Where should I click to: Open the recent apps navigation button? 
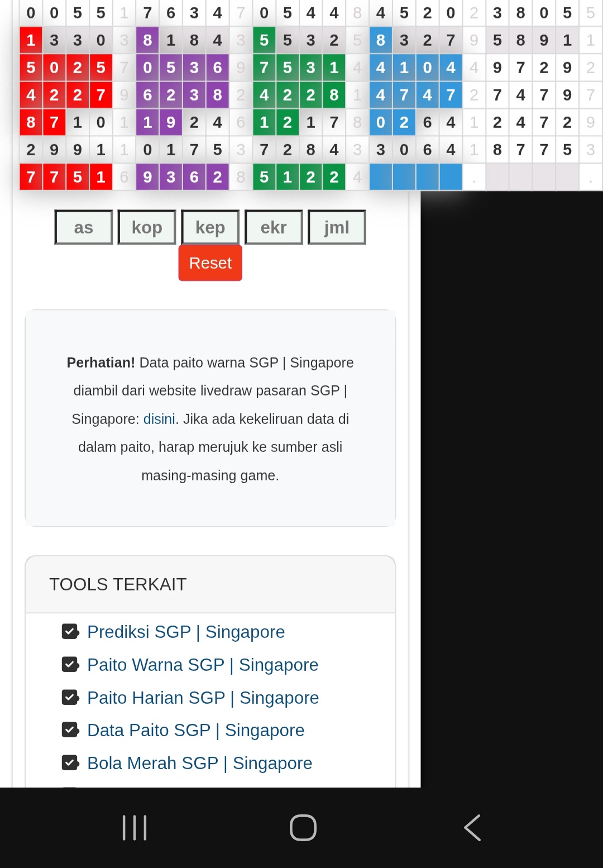[x=135, y=827]
